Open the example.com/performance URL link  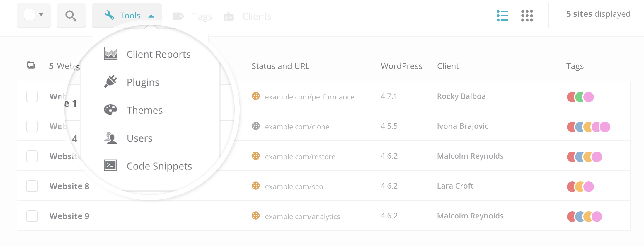pos(309,97)
